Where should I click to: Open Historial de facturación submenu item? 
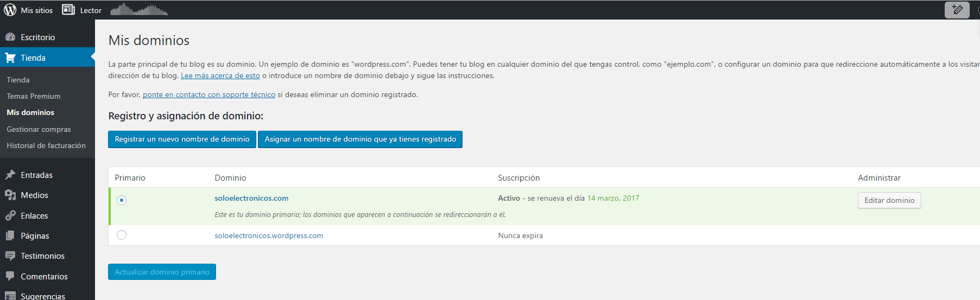(46, 145)
